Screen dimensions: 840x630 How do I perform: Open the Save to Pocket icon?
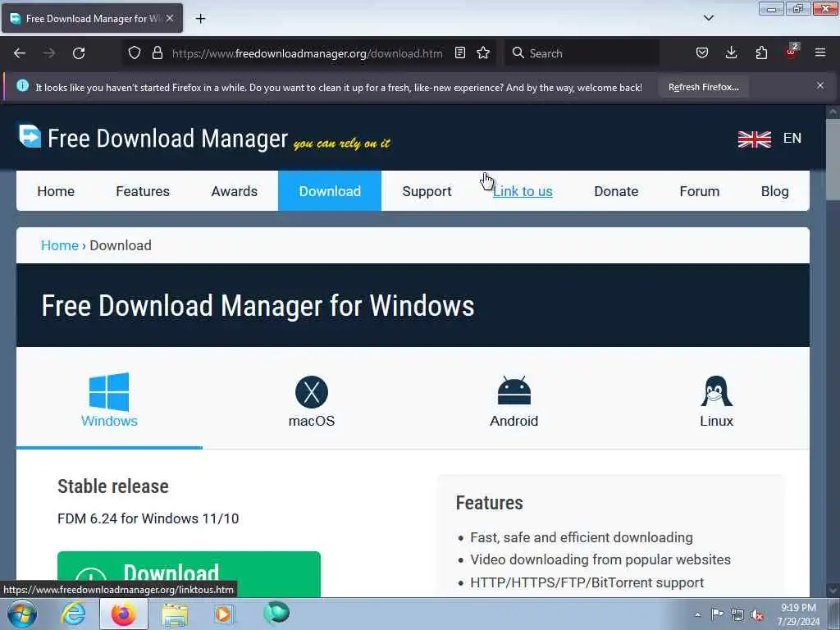[702, 52]
